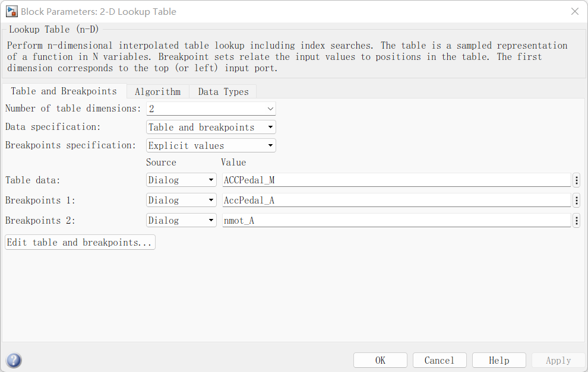
Task: Click the Simulink icon in the title bar
Action: coord(11,11)
